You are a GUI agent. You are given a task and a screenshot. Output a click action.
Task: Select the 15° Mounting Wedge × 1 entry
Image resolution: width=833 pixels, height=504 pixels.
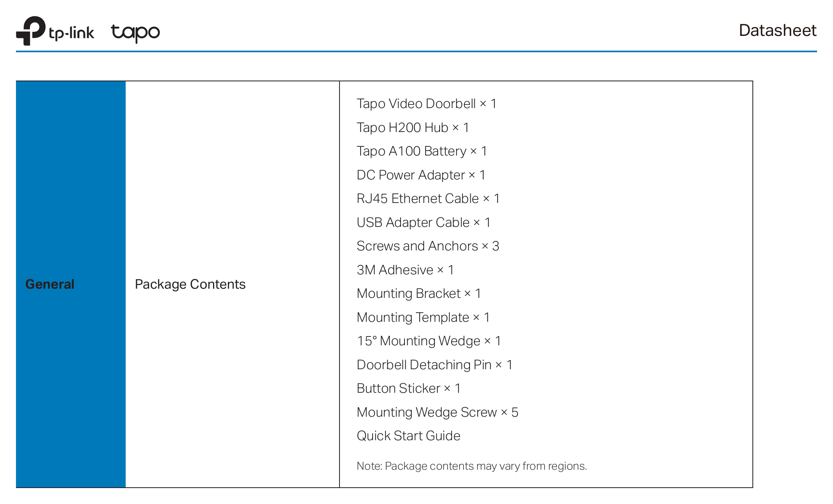tap(429, 341)
